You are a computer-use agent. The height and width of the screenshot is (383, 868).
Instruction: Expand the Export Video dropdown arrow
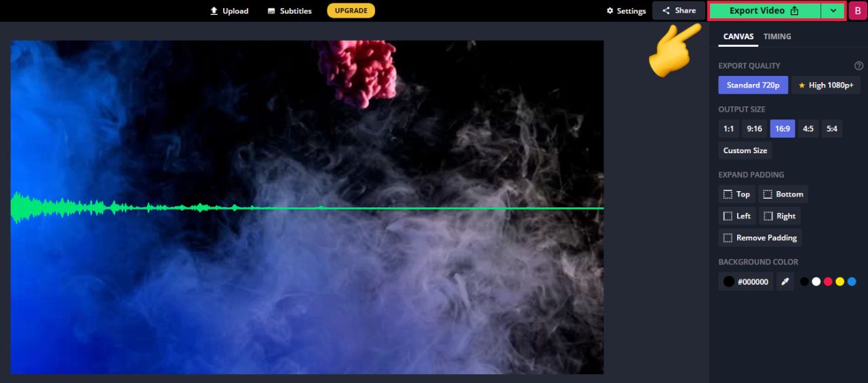coord(833,11)
